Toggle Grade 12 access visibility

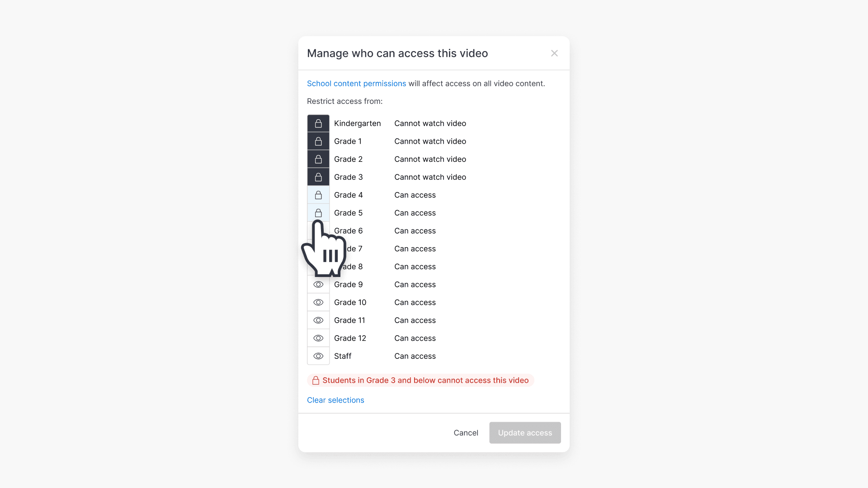[x=318, y=338]
